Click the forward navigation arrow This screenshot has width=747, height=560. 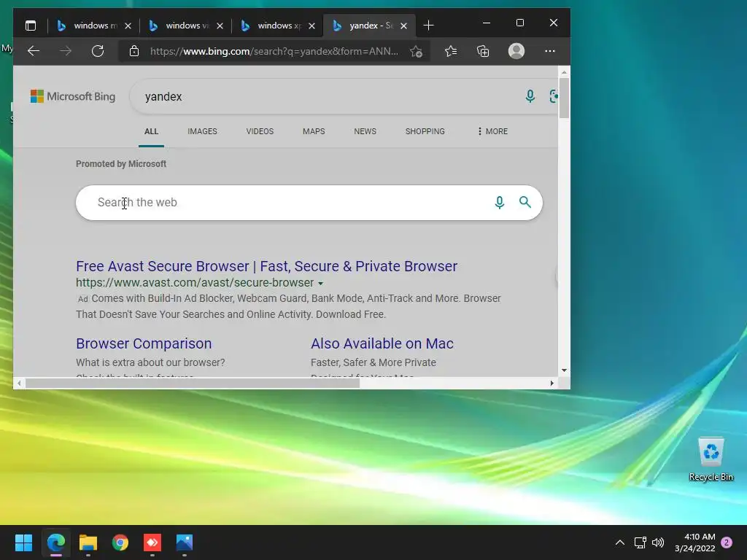click(66, 51)
